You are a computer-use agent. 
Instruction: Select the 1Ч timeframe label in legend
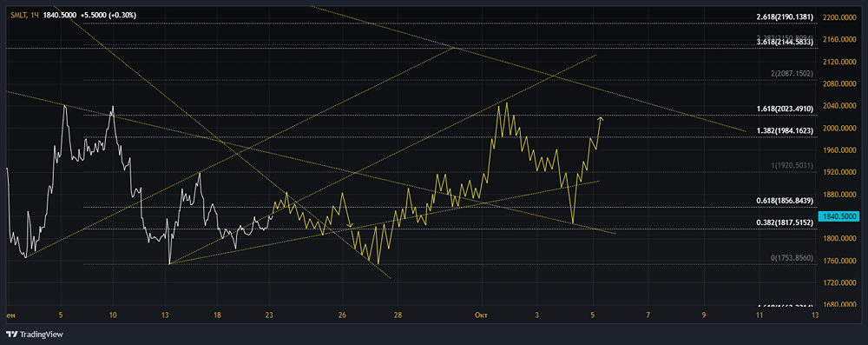[35, 15]
